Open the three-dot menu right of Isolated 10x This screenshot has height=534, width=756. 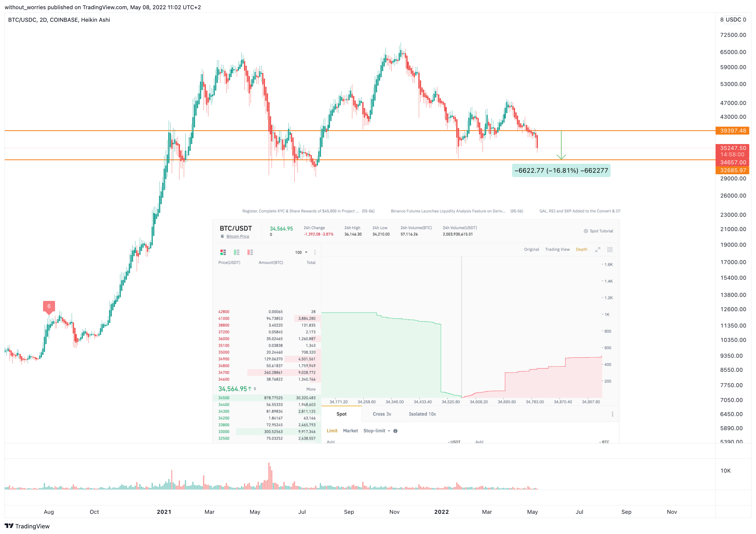tap(612, 414)
